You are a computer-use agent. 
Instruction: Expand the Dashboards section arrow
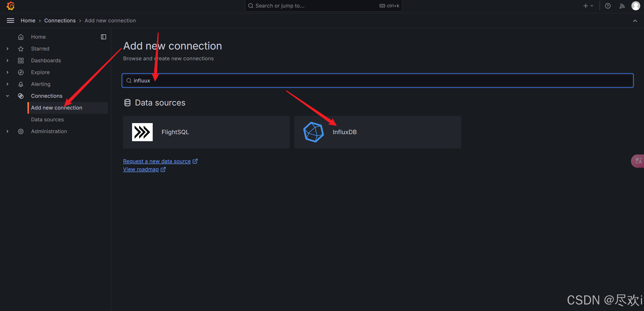(x=8, y=61)
